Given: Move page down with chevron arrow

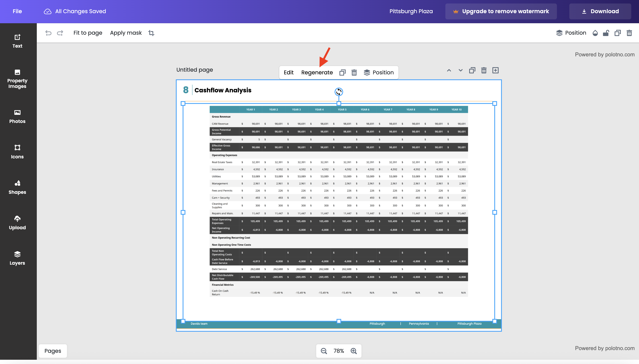Looking at the screenshot, I should (460, 70).
